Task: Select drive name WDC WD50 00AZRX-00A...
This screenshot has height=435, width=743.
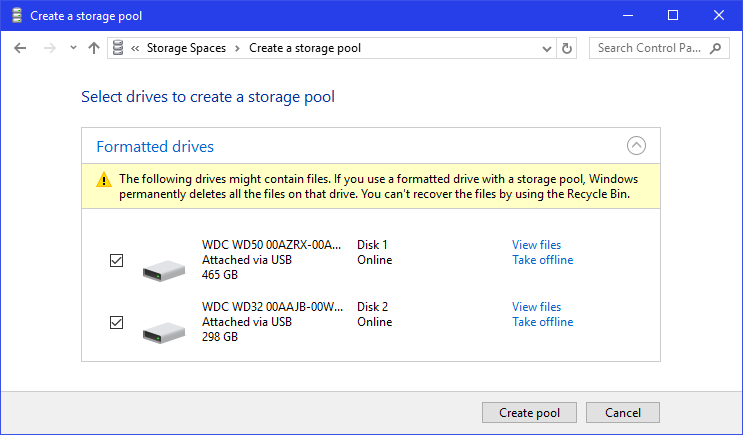Action: 271,245
